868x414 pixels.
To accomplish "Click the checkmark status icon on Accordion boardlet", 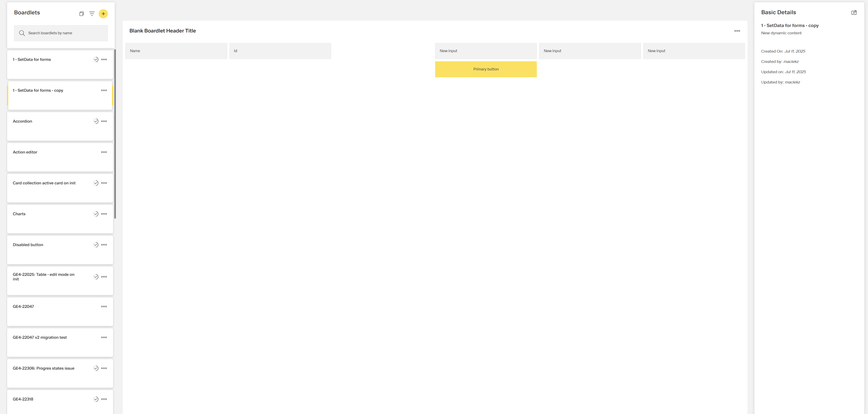I will click(x=95, y=121).
